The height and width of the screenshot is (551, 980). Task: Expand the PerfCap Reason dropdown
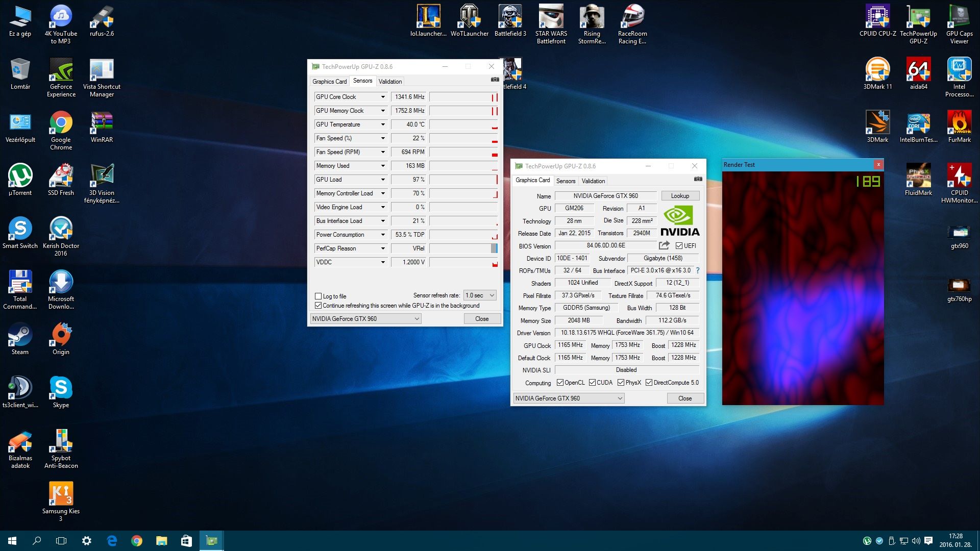click(x=382, y=248)
